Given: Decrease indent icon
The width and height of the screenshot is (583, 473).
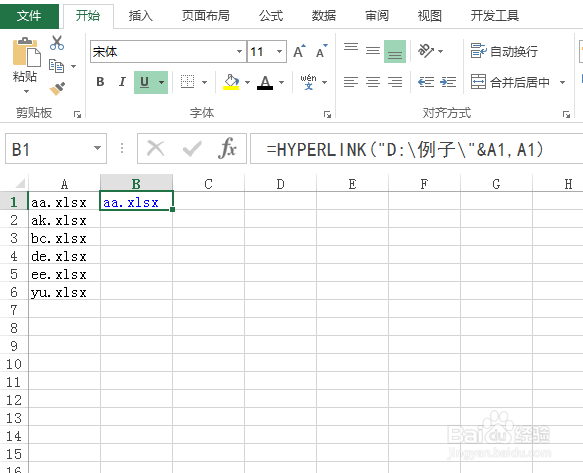Looking at the screenshot, I should (x=426, y=82).
